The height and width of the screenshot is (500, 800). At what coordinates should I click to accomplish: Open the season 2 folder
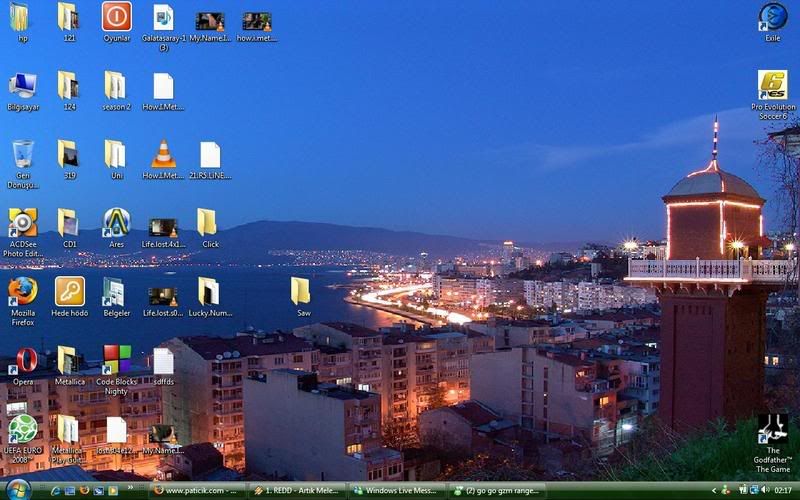116,85
